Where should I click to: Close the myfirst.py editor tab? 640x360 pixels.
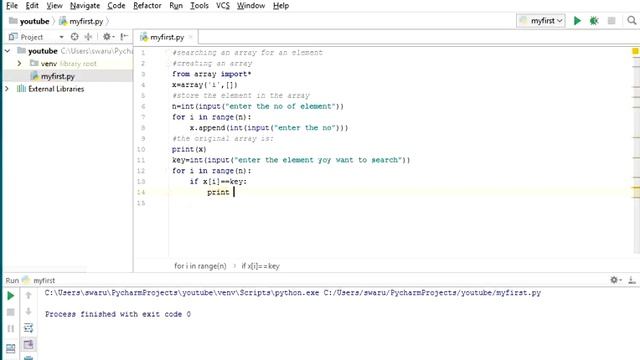click(x=190, y=37)
